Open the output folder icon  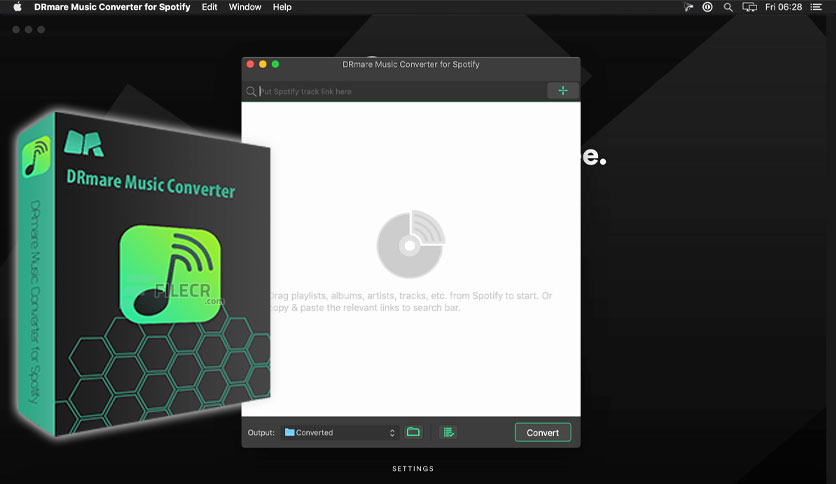(413, 432)
